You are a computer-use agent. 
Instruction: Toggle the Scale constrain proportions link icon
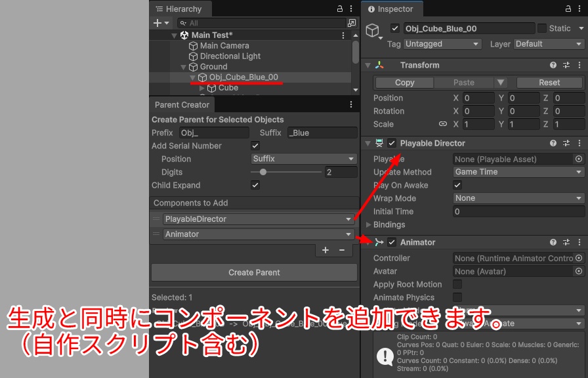pos(443,124)
